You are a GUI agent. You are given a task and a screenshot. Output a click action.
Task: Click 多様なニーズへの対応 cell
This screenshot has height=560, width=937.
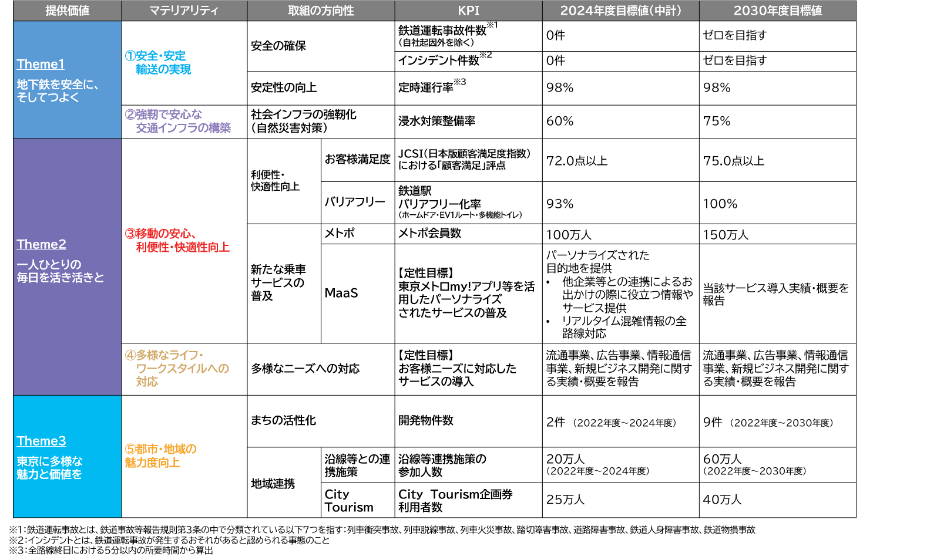click(x=321, y=369)
